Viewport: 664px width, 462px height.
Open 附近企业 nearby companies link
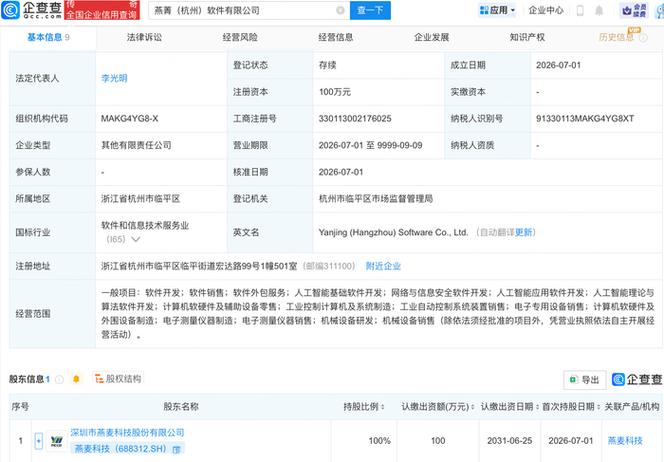pyautogui.click(x=383, y=266)
